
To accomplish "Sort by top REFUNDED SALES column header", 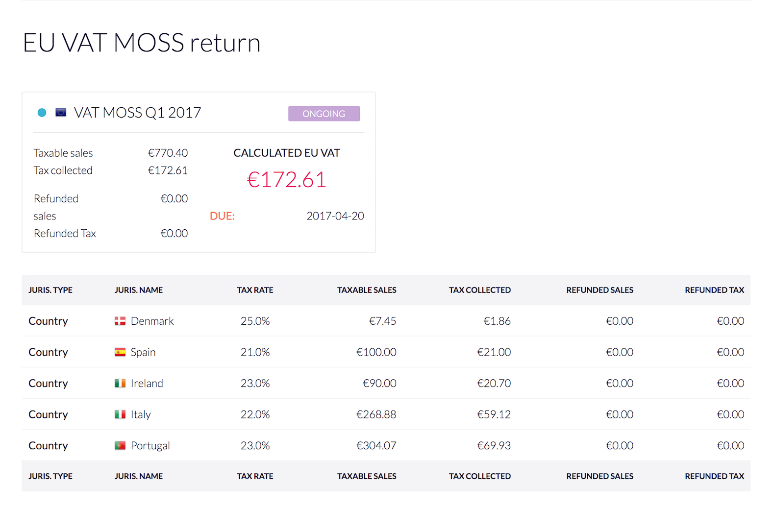I will click(600, 290).
